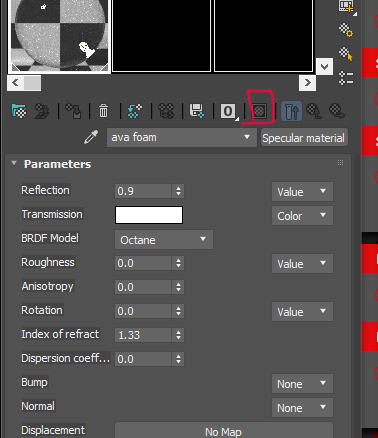This screenshot has width=378, height=438.
Task: Click the Rotation spinner arrows
Action: click(x=178, y=311)
